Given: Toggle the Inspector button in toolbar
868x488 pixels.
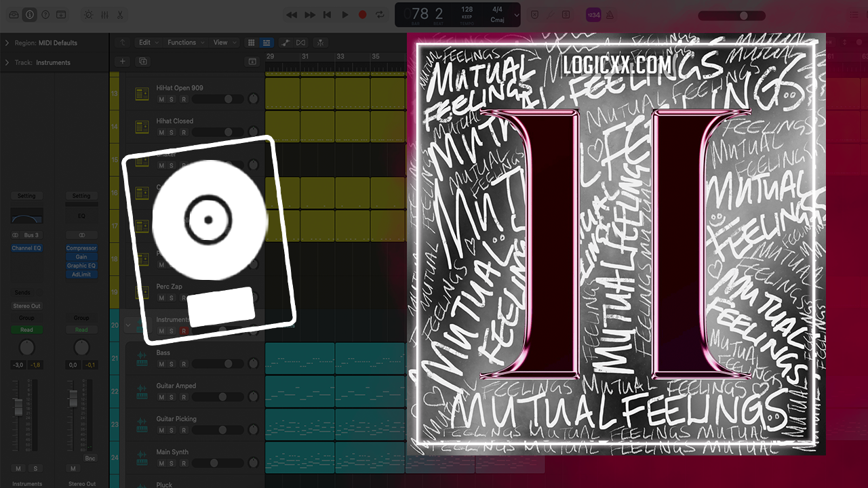Looking at the screenshot, I should coord(29,14).
